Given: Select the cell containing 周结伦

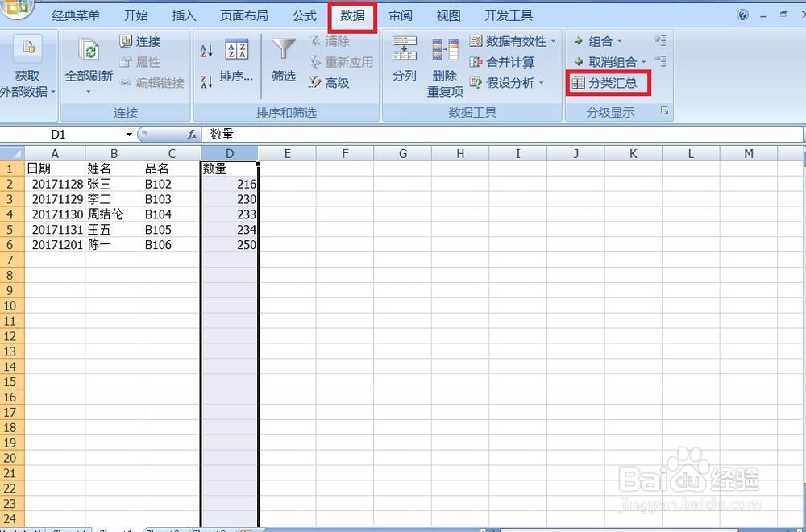Looking at the screenshot, I should [x=114, y=214].
